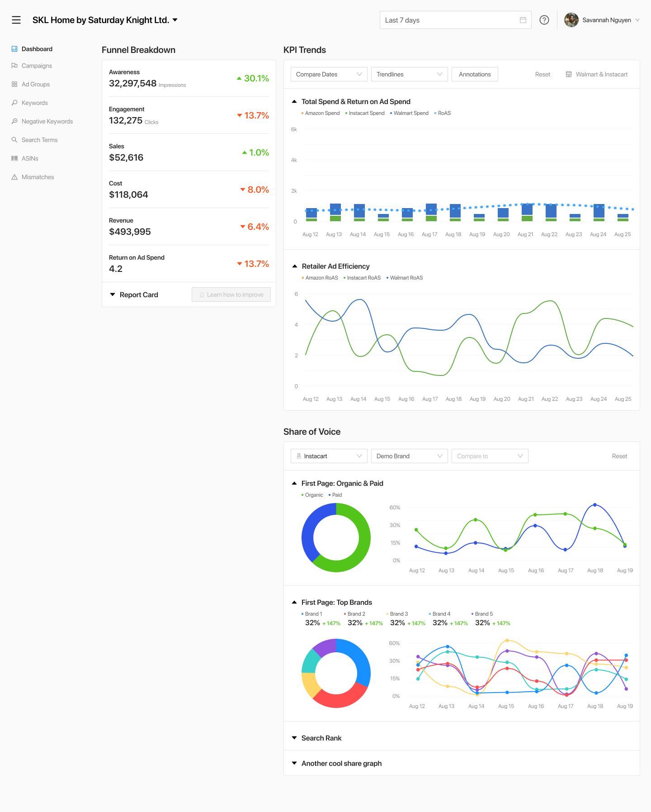
Task: Toggle the Organic legend series
Action: click(313, 495)
